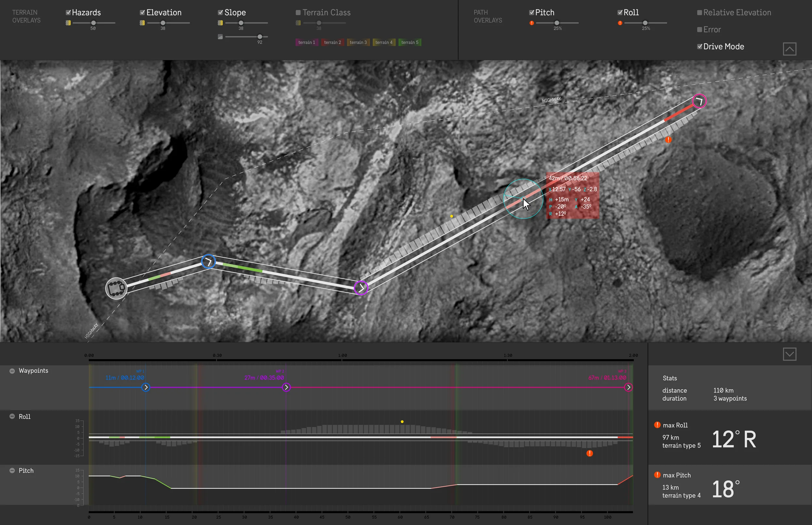Screen dimensions: 812x525
Task: Select the terrain 1 legend tag
Action: pyautogui.click(x=306, y=42)
